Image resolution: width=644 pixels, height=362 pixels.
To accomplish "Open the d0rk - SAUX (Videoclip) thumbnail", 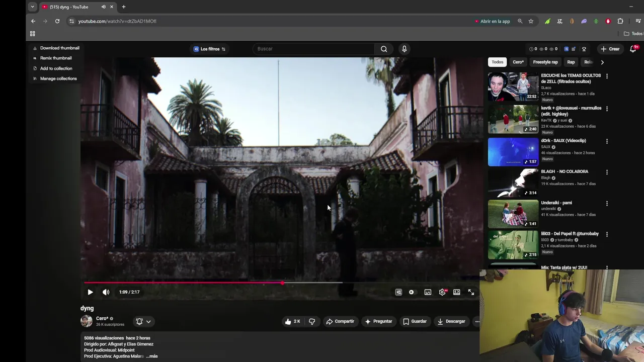I will click(513, 152).
